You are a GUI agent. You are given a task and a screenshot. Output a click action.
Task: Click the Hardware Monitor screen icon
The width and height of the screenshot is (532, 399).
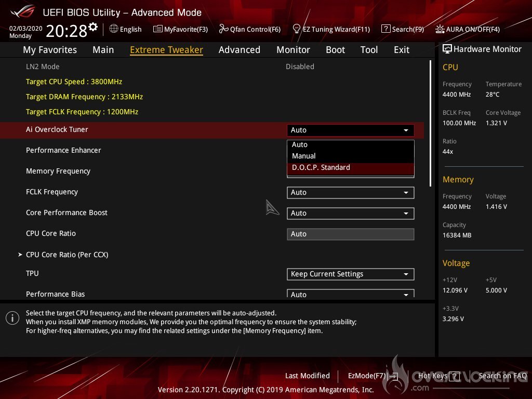click(447, 49)
